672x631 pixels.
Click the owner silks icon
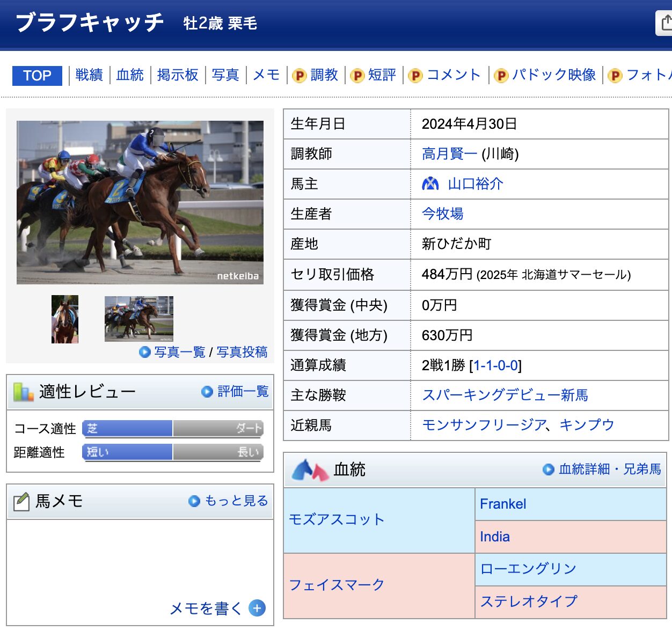tap(430, 184)
